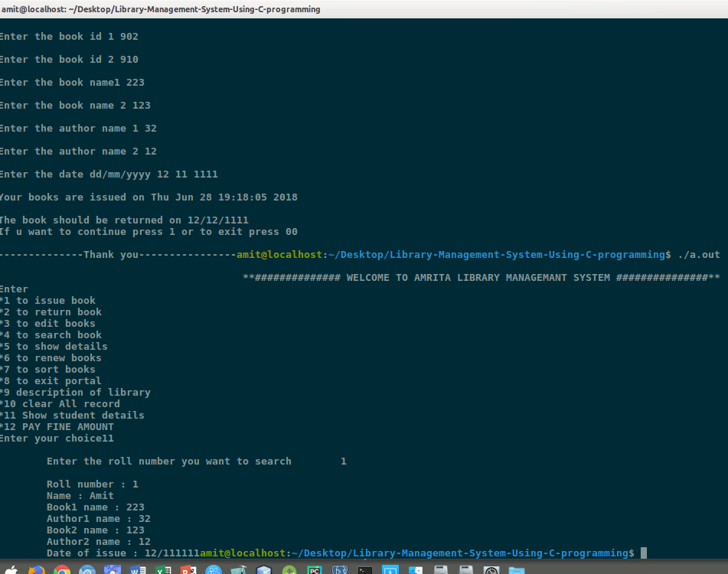Click 'Enter the book name 2 123' line

[x=76, y=106]
